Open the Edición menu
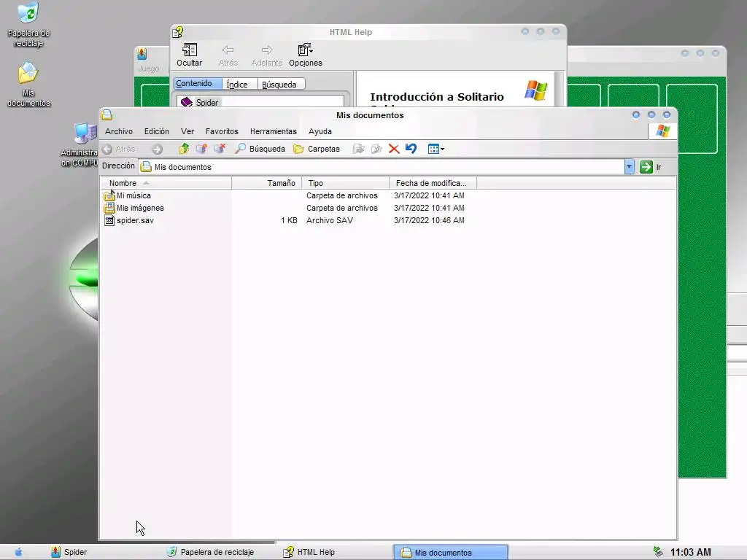The width and height of the screenshot is (747, 560). coord(157,131)
